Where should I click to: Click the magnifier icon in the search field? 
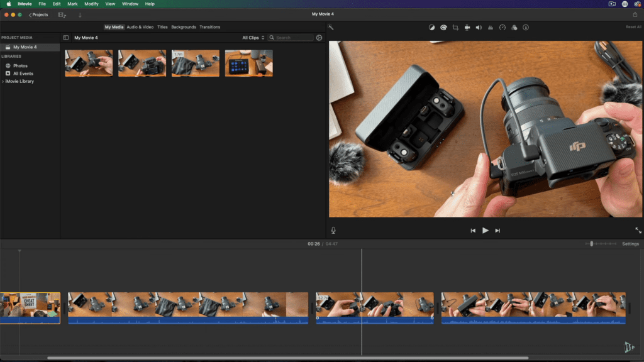272,38
